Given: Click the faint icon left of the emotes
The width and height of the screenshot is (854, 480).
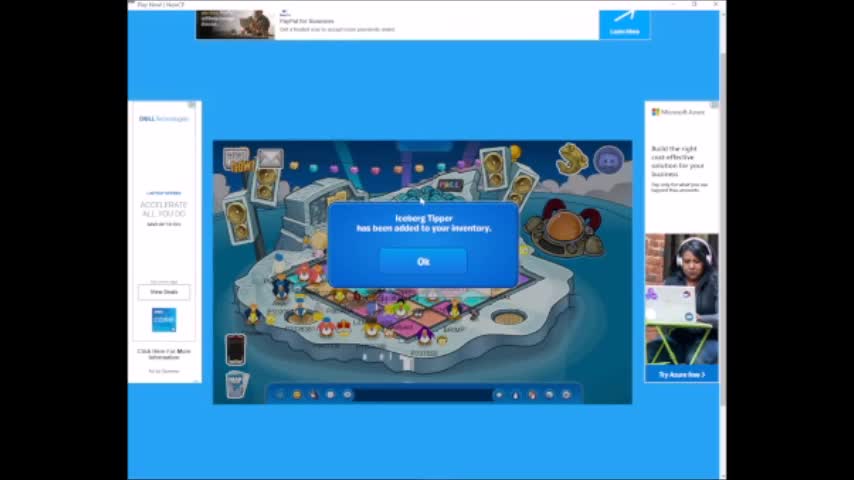Looking at the screenshot, I should [x=280, y=394].
